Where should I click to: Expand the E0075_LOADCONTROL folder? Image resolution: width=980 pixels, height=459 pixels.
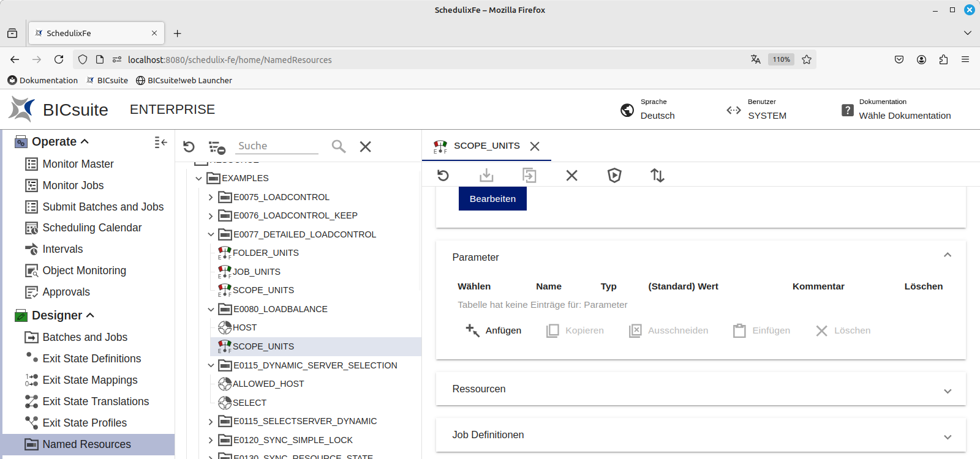(210, 197)
